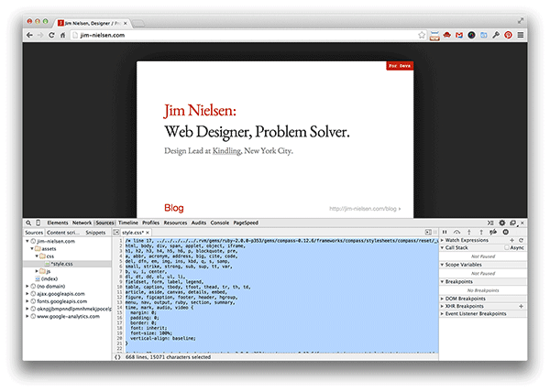Open the Audits tab
This screenshot has width=550, height=392.
tap(199, 223)
